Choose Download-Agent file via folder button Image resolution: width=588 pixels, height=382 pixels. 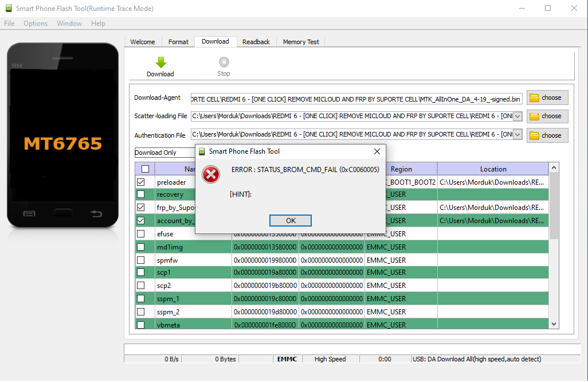547,98
